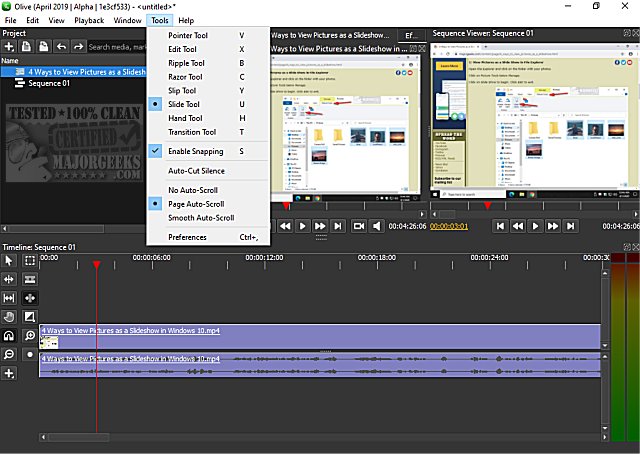
Task: Click the undo arrow in Project toolbar
Action: click(x=59, y=46)
